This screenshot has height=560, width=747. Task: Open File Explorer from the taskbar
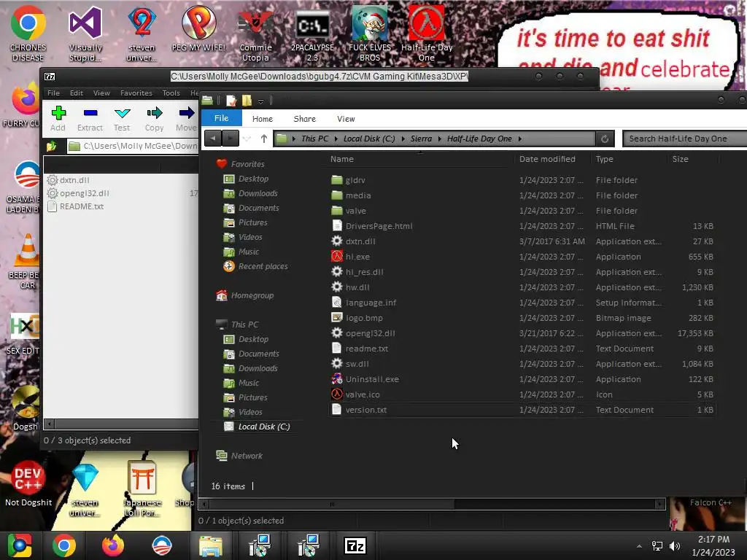[211, 545]
